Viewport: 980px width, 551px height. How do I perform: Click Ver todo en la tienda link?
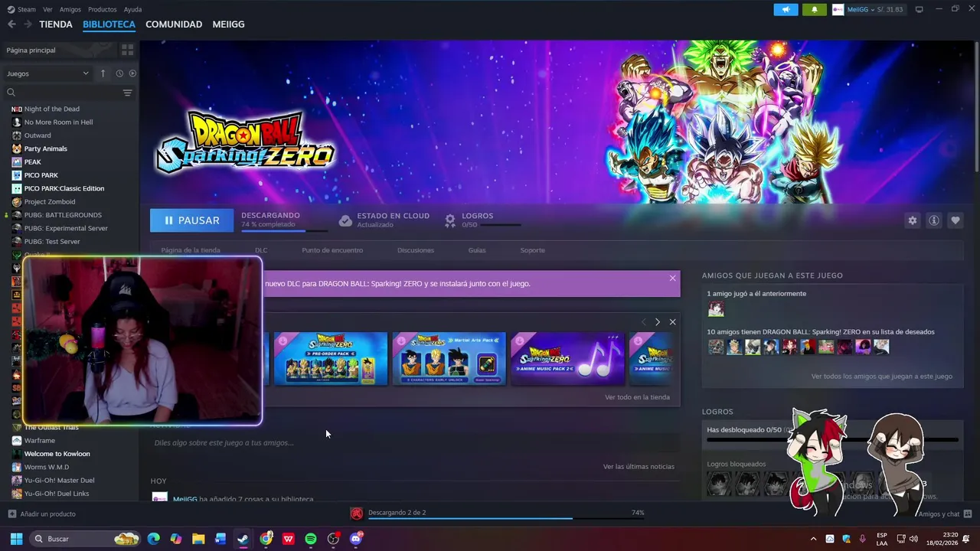click(x=637, y=397)
